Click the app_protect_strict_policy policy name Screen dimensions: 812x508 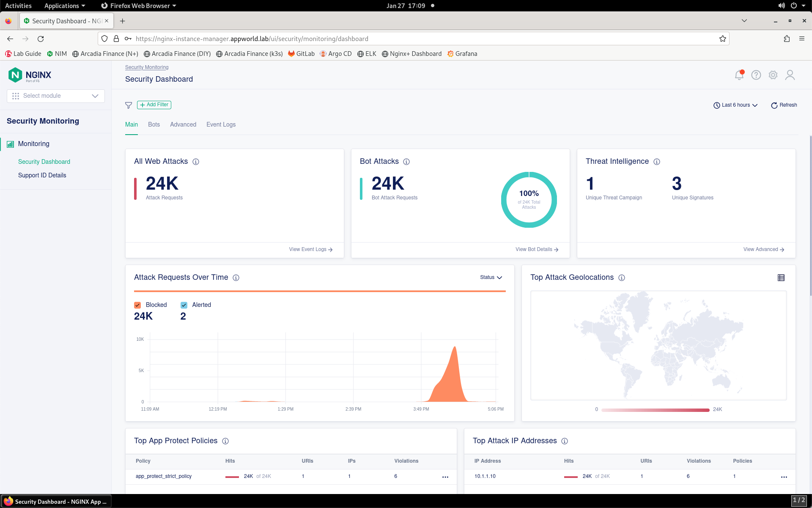point(164,477)
